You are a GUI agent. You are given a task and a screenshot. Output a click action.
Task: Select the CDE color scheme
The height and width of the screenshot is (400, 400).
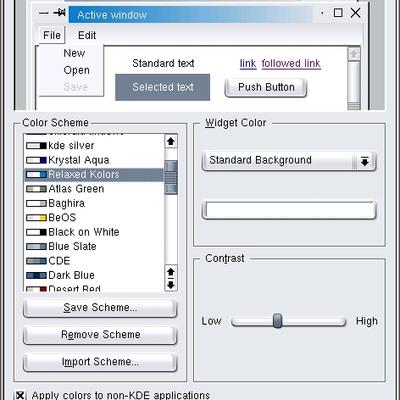[94, 261]
